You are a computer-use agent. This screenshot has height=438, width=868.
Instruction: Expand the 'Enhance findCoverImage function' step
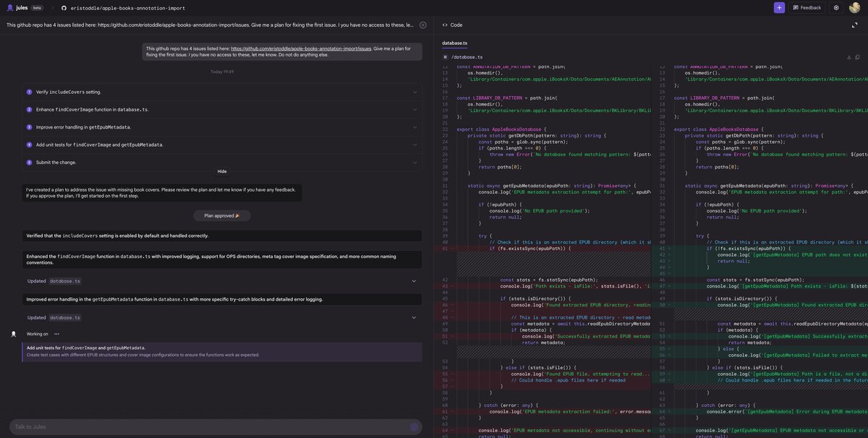(414, 110)
